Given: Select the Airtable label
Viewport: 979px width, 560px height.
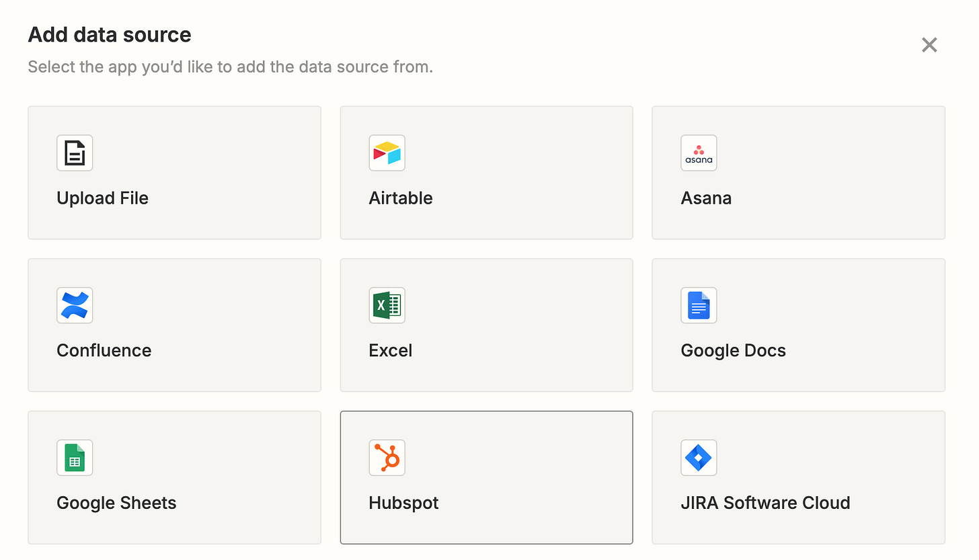Looking at the screenshot, I should tap(401, 198).
